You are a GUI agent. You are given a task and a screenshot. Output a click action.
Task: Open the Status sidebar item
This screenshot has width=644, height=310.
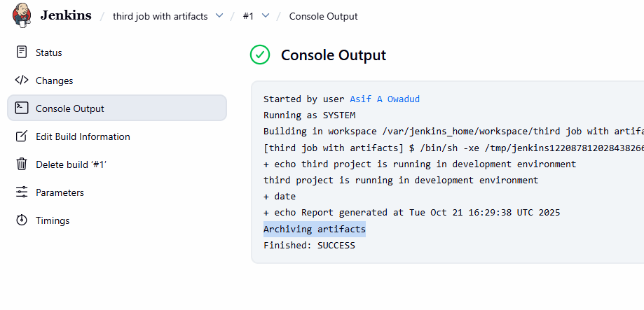click(x=49, y=52)
